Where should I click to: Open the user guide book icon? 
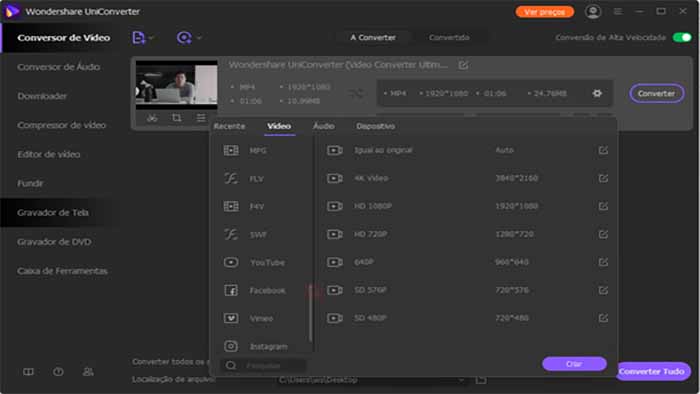click(28, 372)
